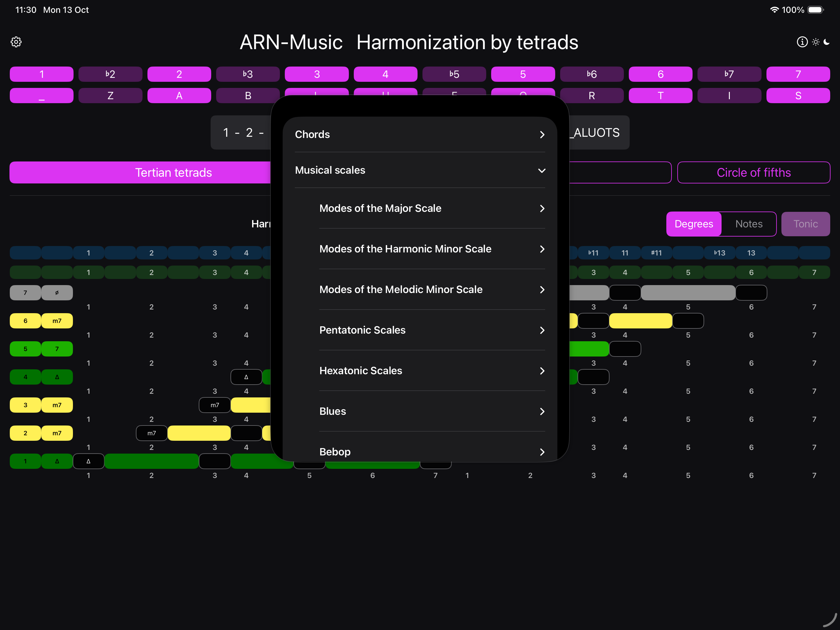
Task: Click the Tonic button
Action: (805, 224)
